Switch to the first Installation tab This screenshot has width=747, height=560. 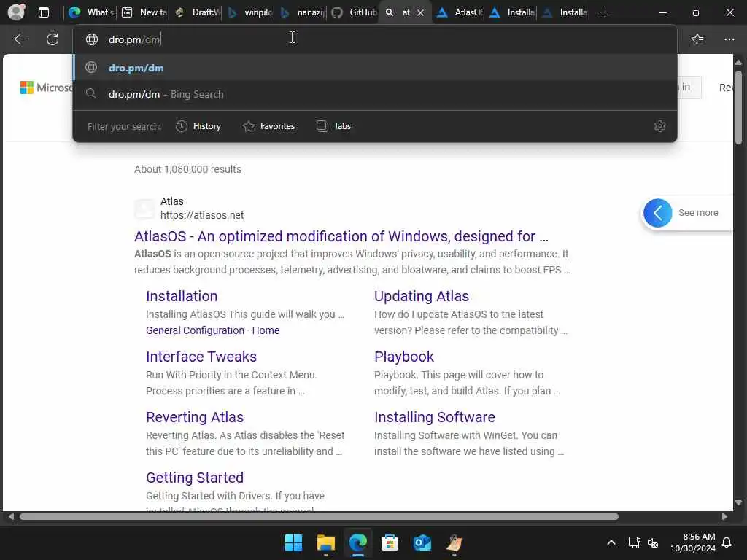coord(512,12)
